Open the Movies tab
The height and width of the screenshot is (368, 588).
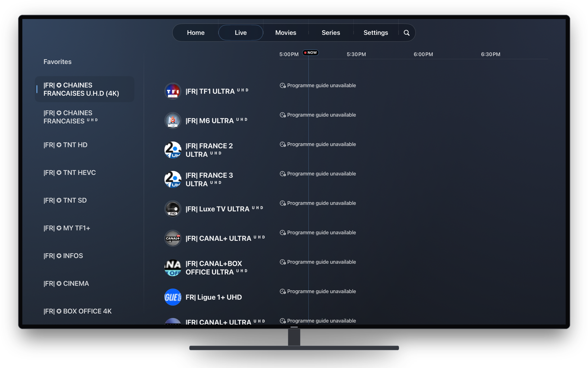coord(286,33)
